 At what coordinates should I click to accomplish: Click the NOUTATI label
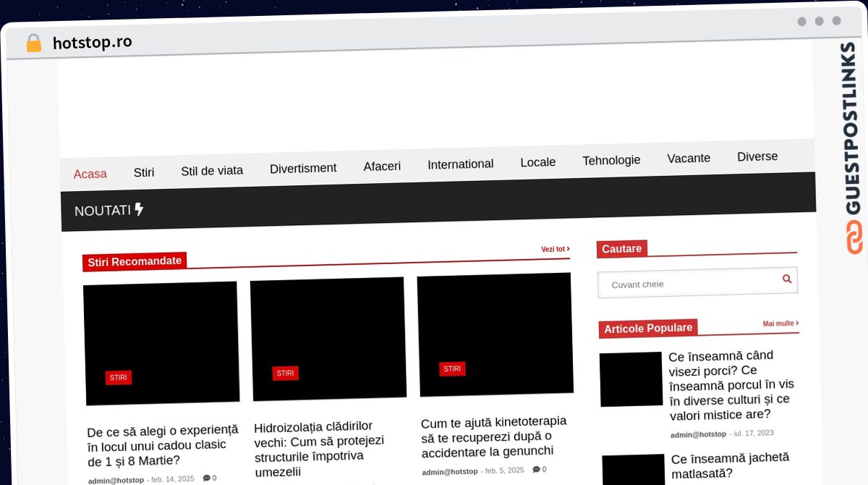tap(103, 211)
